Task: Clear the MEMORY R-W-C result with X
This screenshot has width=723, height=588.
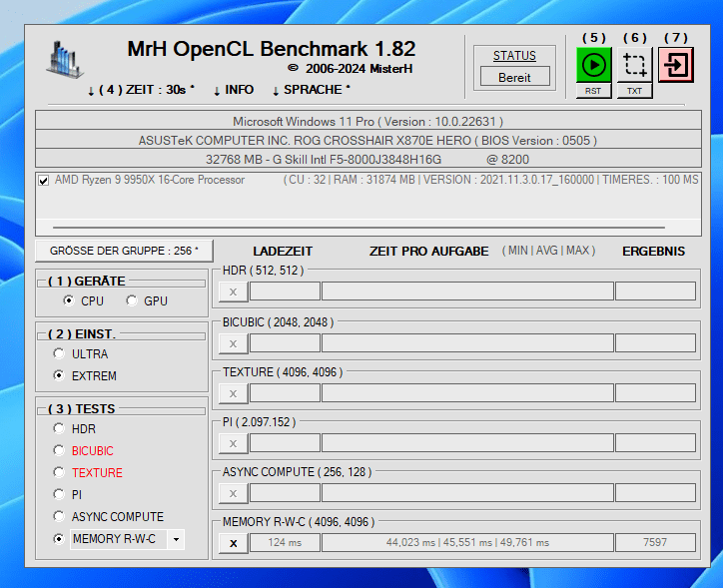Action: coord(234,543)
